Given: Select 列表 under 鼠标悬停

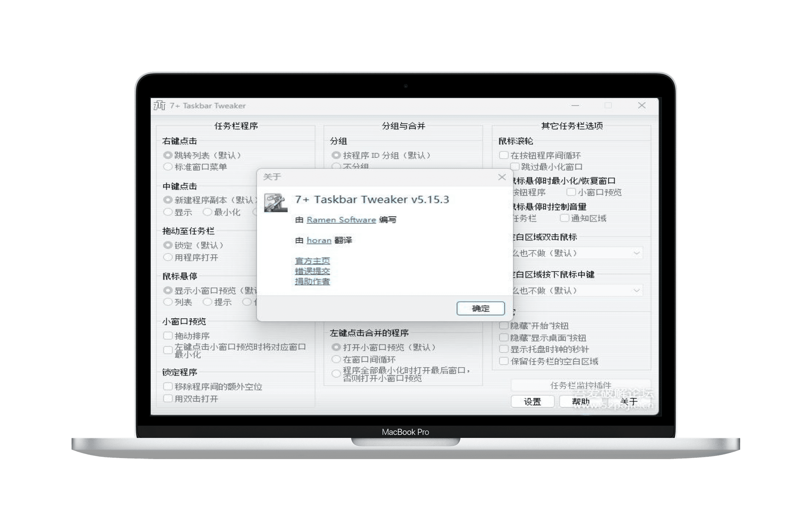Looking at the screenshot, I should 167,302.
